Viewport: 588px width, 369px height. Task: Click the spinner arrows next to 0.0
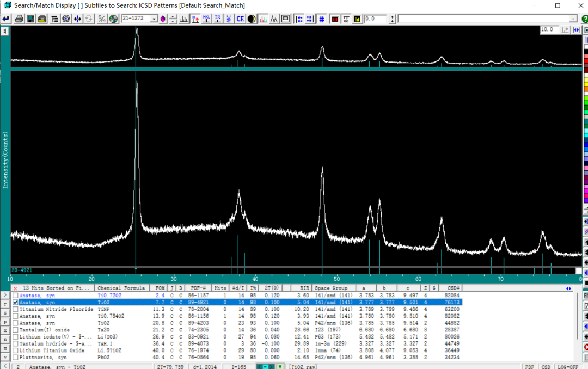pos(392,19)
